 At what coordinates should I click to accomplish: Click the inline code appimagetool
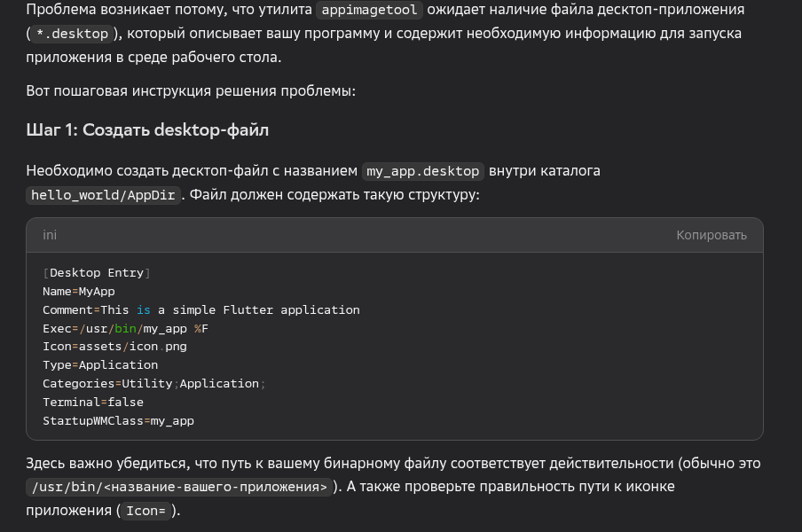pyautogui.click(x=371, y=11)
